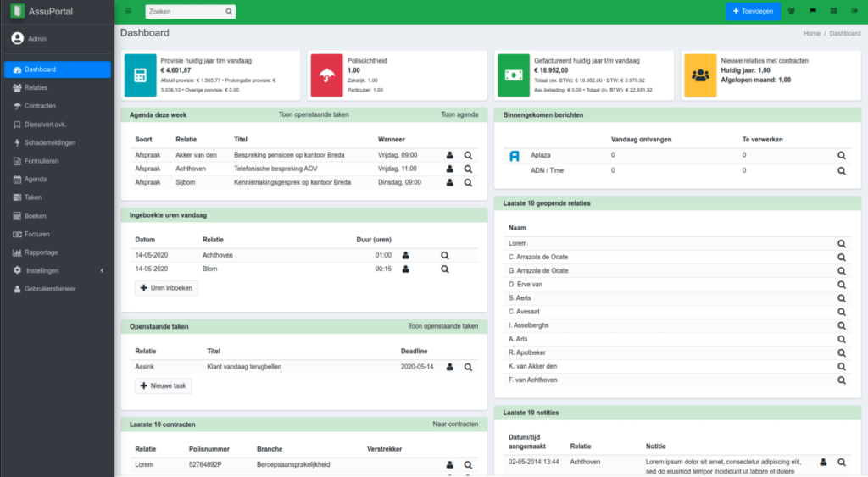Click person icon for Assink task
This screenshot has width=868, height=477.
pyautogui.click(x=450, y=367)
